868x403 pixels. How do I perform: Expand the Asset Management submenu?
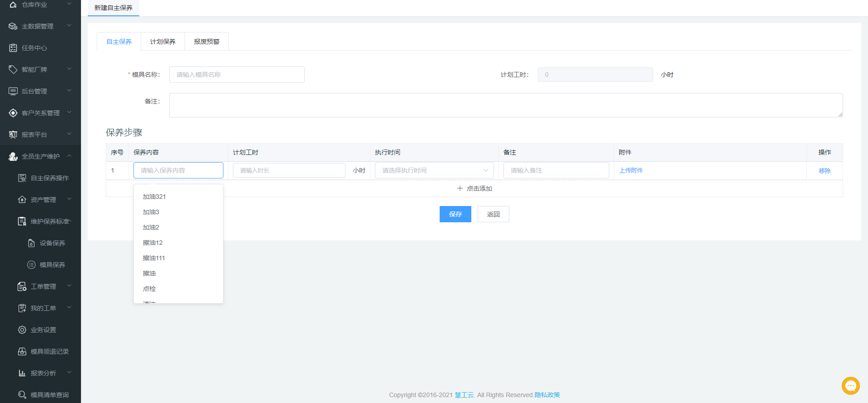pyautogui.click(x=69, y=199)
